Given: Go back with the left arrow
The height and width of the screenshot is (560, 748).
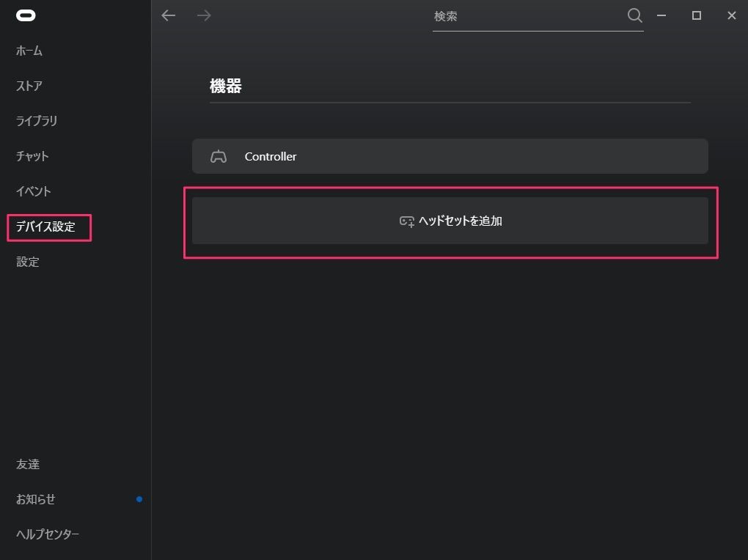Looking at the screenshot, I should (169, 15).
